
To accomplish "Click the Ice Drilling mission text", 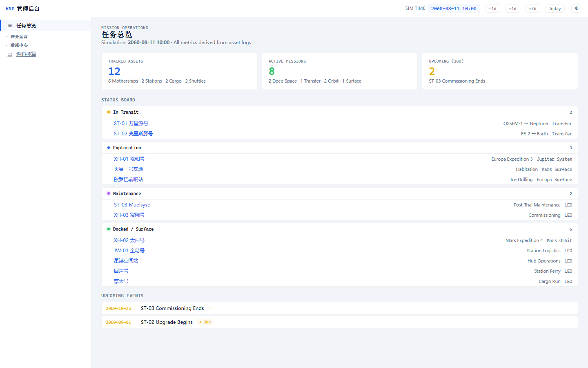I will [x=521, y=180].
